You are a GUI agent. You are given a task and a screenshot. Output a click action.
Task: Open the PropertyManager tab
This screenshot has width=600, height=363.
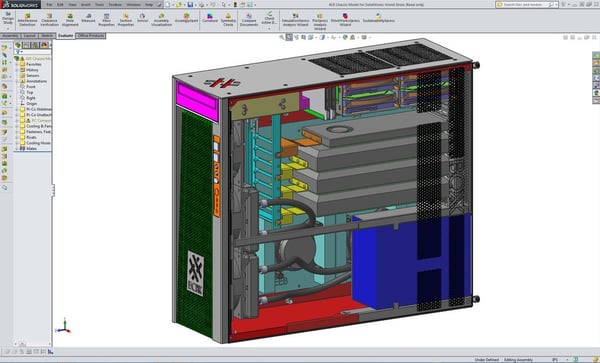click(27, 45)
